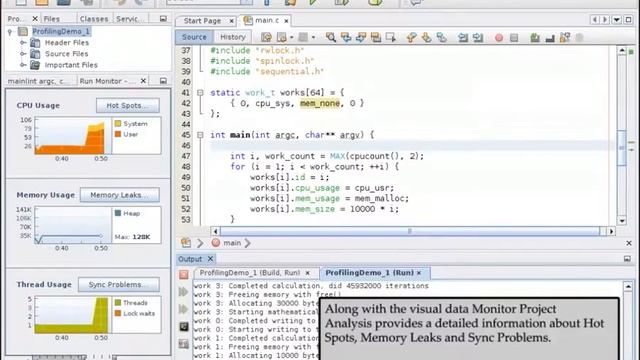Image resolution: width=640 pixels, height=360 pixels.
Task: Click the lower re-run arrows in Output sidebar
Action: click(184, 309)
